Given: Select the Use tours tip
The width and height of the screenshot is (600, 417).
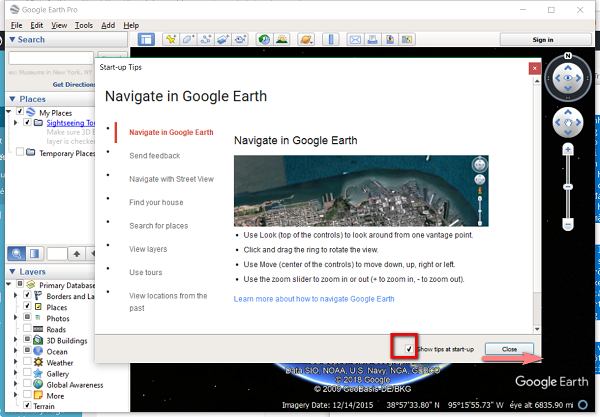Looking at the screenshot, I should click(146, 272).
